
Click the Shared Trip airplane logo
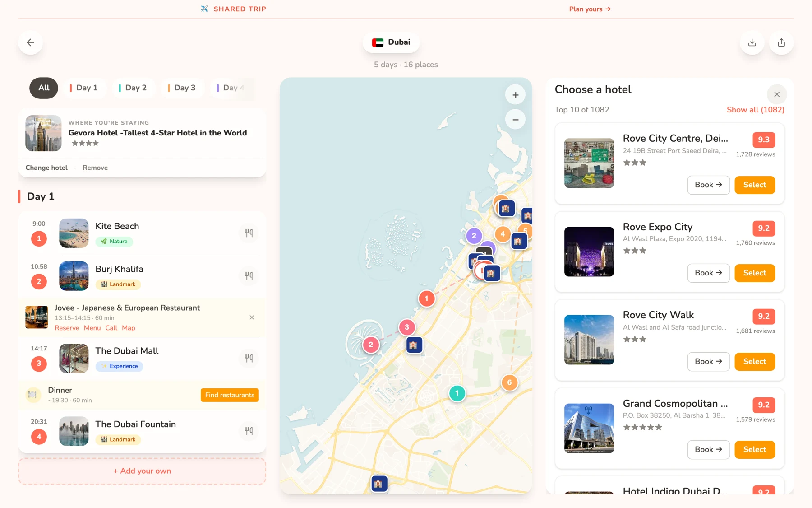[204, 9]
